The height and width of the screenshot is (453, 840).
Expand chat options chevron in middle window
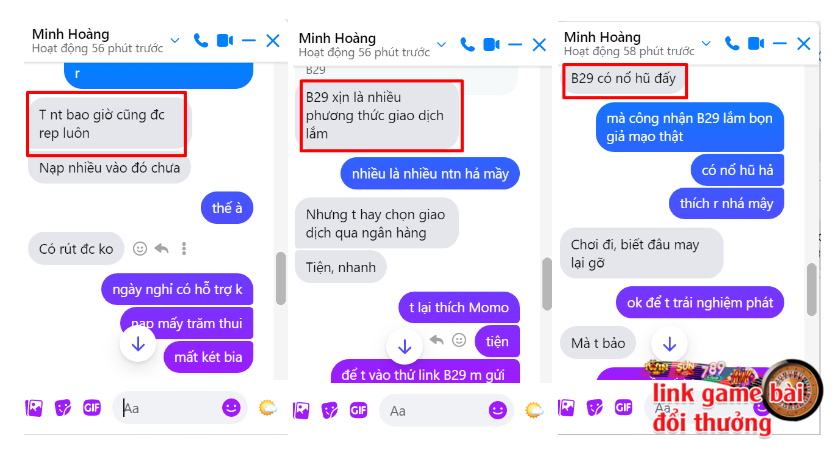tap(441, 44)
